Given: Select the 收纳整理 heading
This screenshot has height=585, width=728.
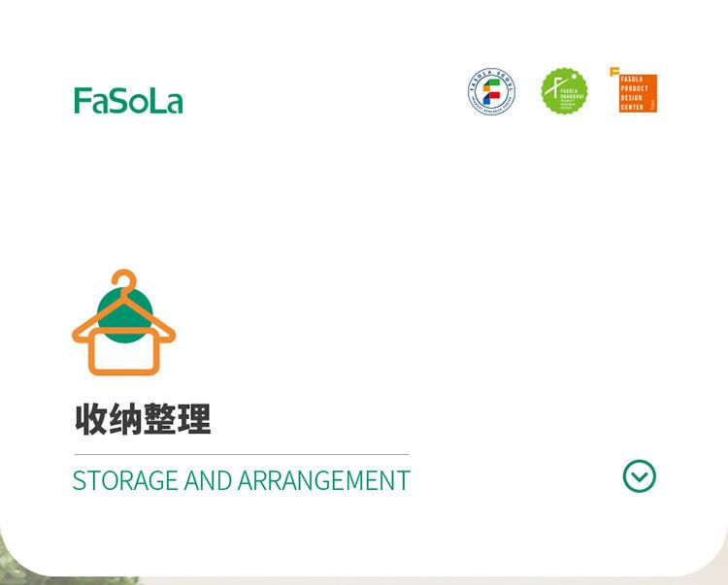Looking at the screenshot, I should click(143, 419).
